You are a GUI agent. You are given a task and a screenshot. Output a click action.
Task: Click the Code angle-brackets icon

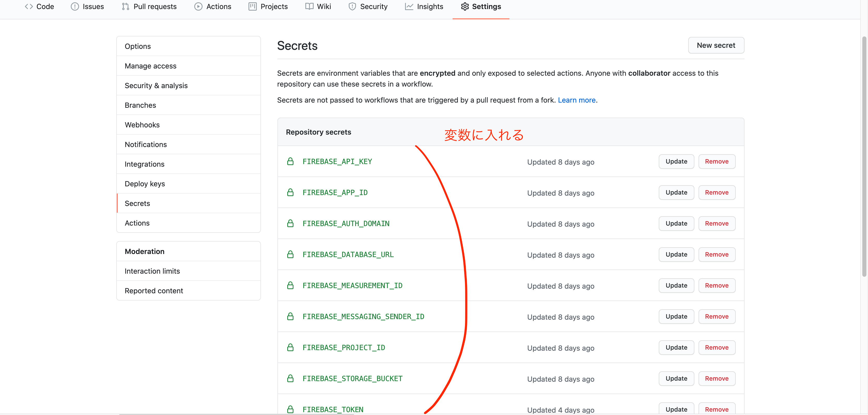(x=29, y=6)
